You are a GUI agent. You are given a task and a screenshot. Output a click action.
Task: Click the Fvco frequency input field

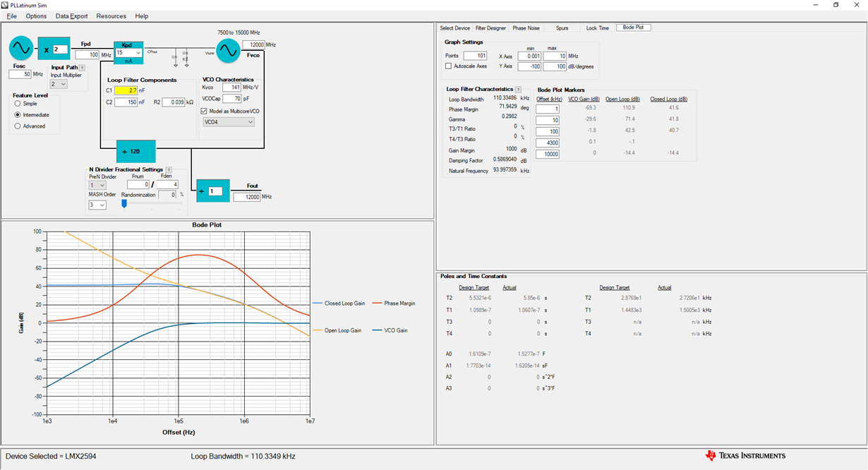[254, 44]
